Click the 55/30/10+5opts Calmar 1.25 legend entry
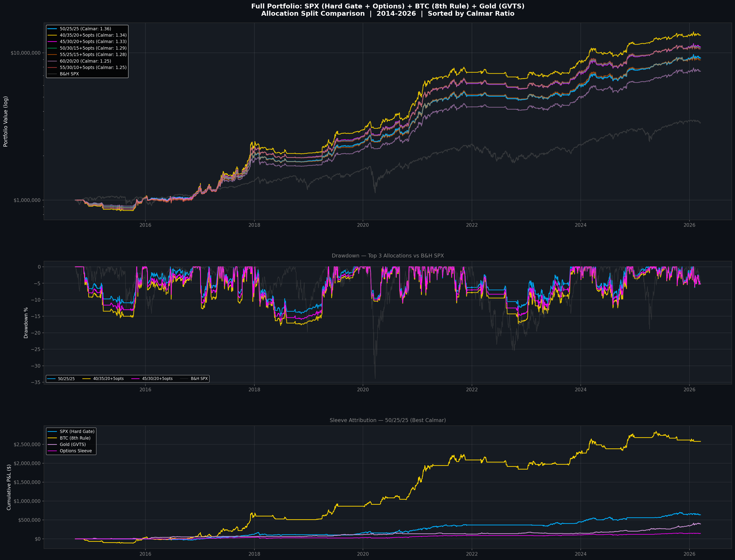This screenshot has width=735, height=560. 93,67
